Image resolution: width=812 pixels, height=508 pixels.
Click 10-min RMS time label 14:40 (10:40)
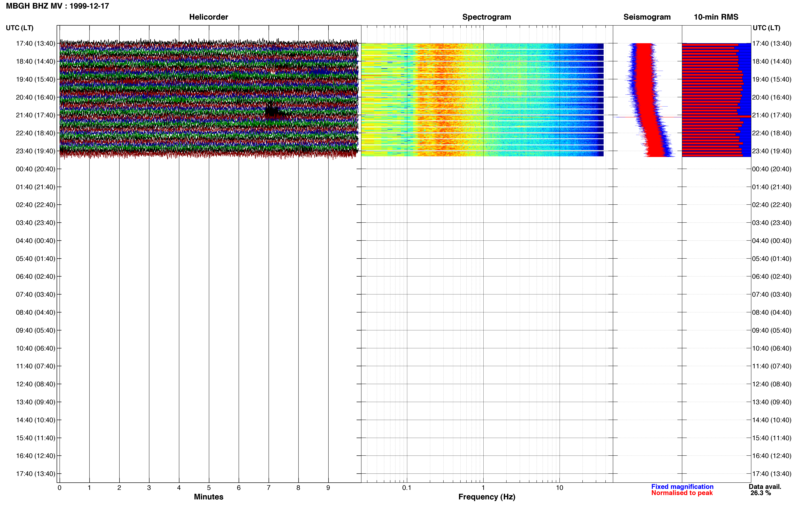tap(772, 420)
